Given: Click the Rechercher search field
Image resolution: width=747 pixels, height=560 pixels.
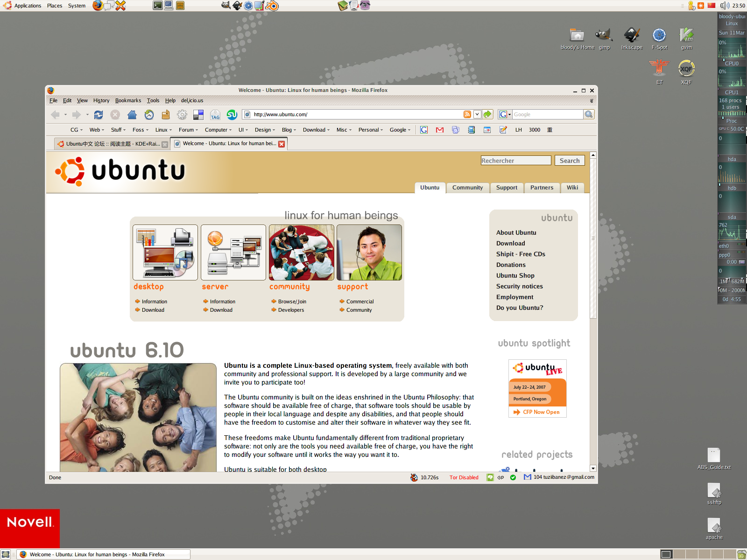Looking at the screenshot, I should [516, 161].
